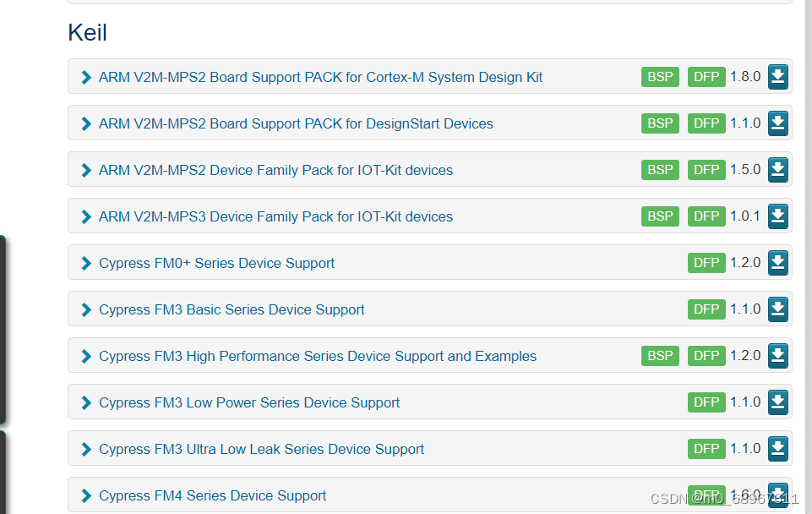
Task: Click BSP badge on FM3 High Performance row
Action: [660, 356]
